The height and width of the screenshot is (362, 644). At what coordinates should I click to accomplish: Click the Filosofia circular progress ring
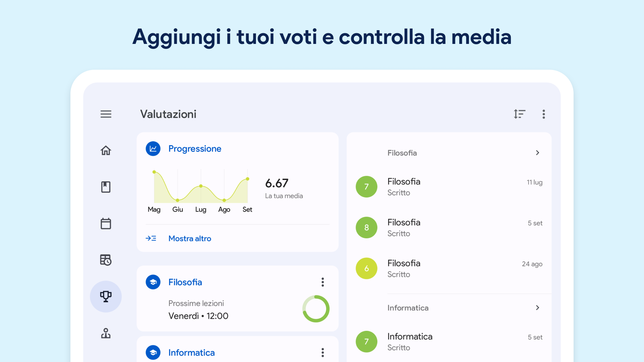pos(316,309)
